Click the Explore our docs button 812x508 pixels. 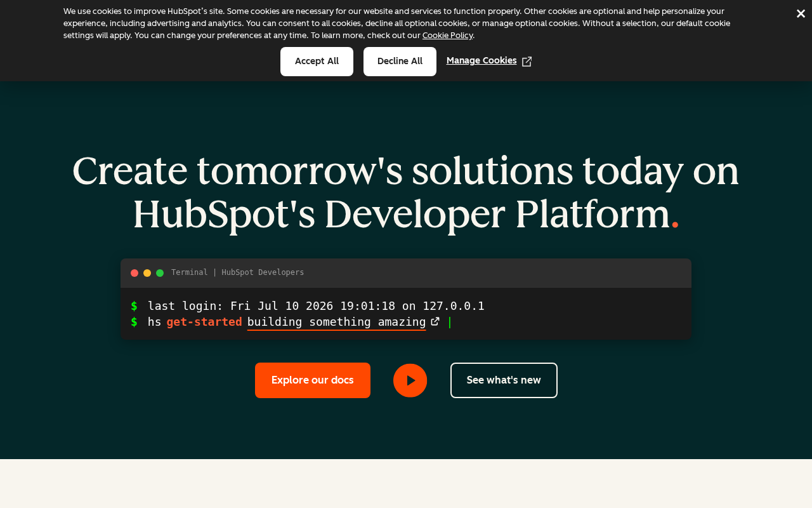313,380
